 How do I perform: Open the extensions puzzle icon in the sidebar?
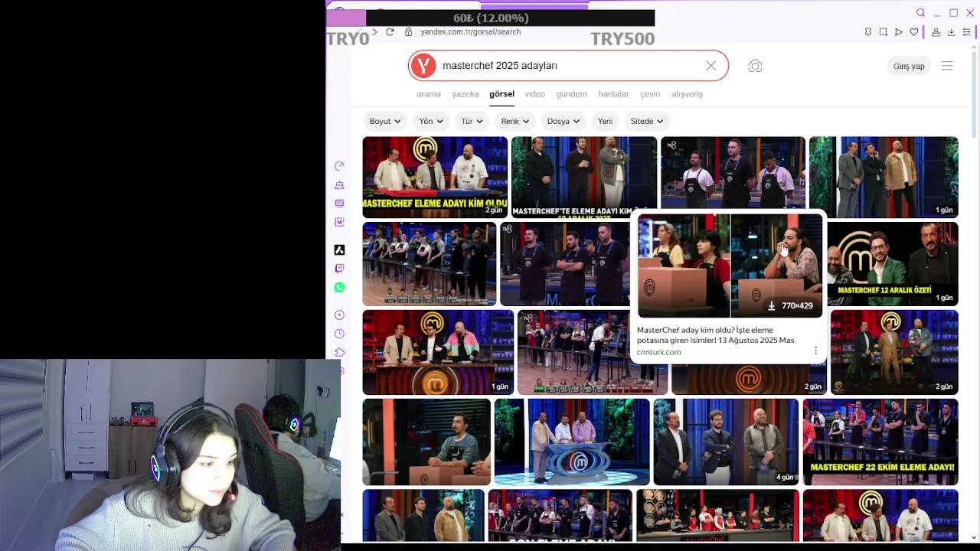[x=339, y=352]
